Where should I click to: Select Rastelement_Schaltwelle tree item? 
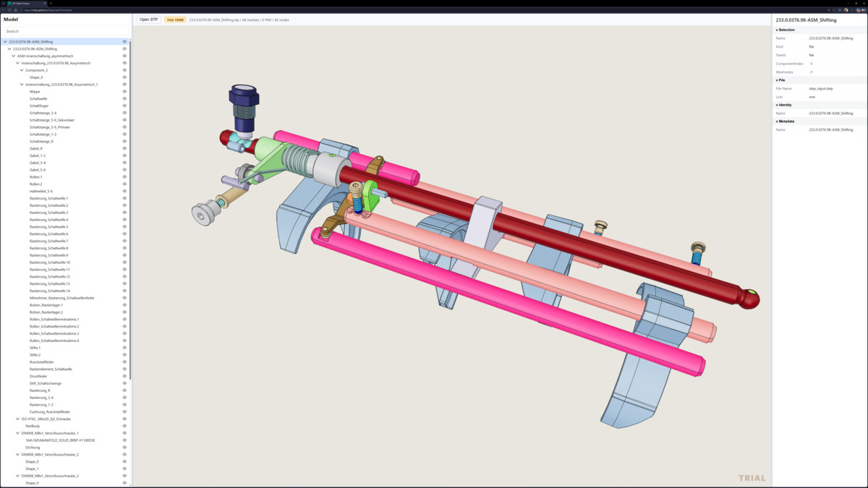tap(51, 369)
